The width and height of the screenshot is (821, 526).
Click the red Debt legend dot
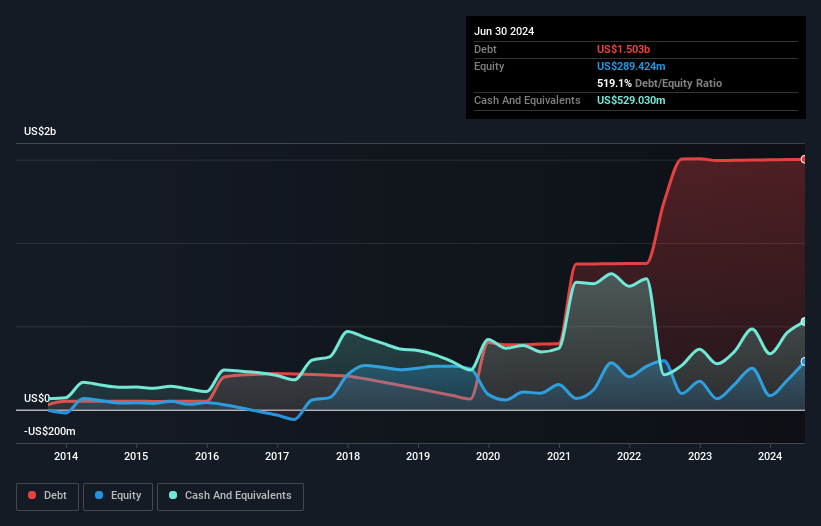point(32,495)
